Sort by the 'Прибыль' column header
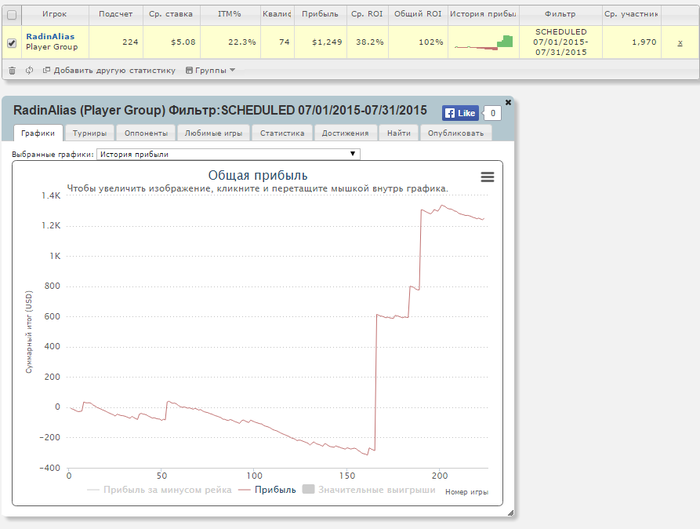Screen dimensions: 700x529 tap(320, 14)
